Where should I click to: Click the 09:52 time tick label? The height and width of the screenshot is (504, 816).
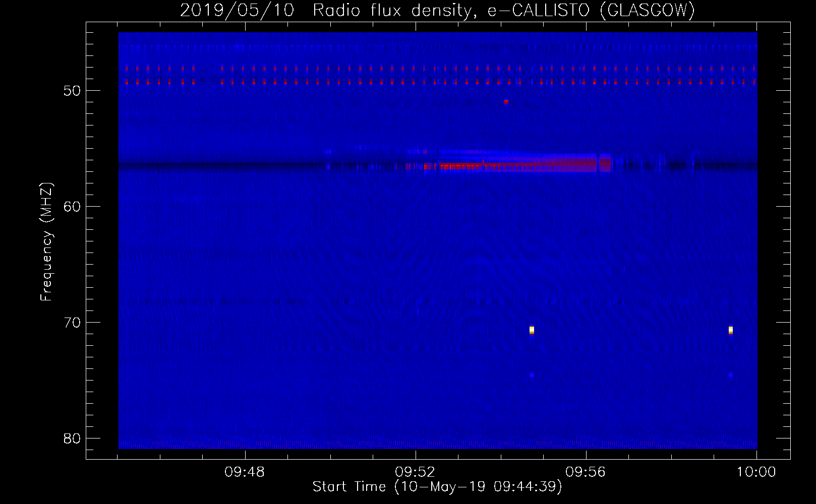(x=415, y=472)
